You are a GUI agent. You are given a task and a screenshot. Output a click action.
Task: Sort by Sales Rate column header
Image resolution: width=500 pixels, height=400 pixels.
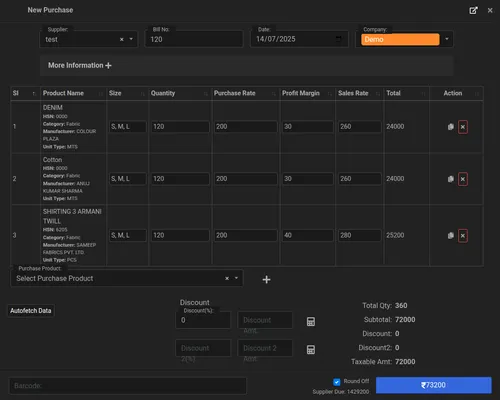click(359, 93)
